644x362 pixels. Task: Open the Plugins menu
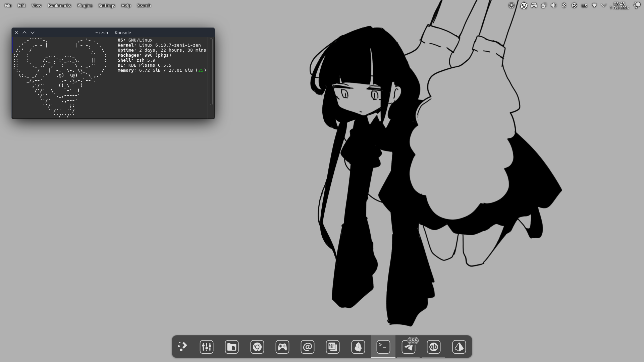(85, 5)
